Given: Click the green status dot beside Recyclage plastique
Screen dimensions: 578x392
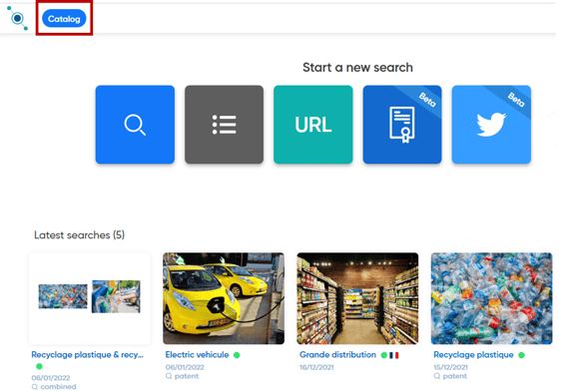Looking at the screenshot, I should tap(521, 355).
